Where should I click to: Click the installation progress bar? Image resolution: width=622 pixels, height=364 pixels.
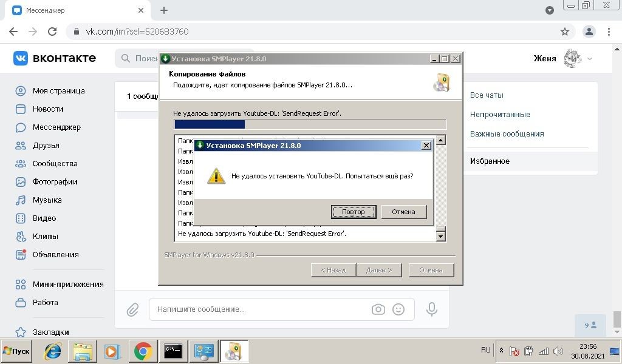(x=310, y=124)
